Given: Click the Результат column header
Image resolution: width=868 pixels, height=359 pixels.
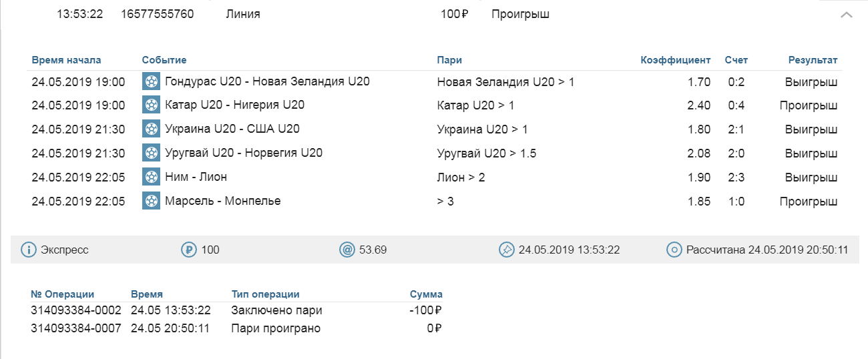Looking at the screenshot, I should point(813,60).
